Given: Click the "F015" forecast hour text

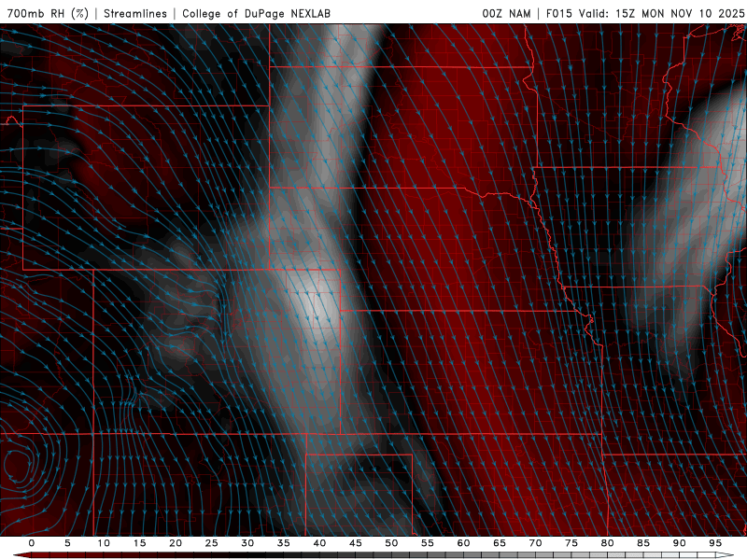Looking at the screenshot, I should coord(558,13).
